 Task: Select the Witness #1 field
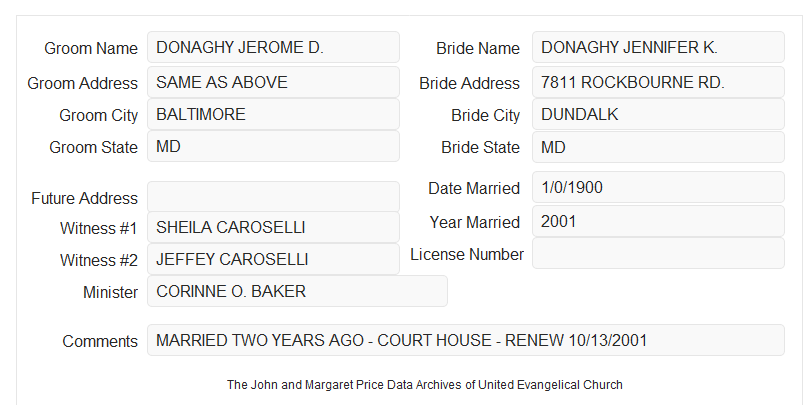point(273,227)
